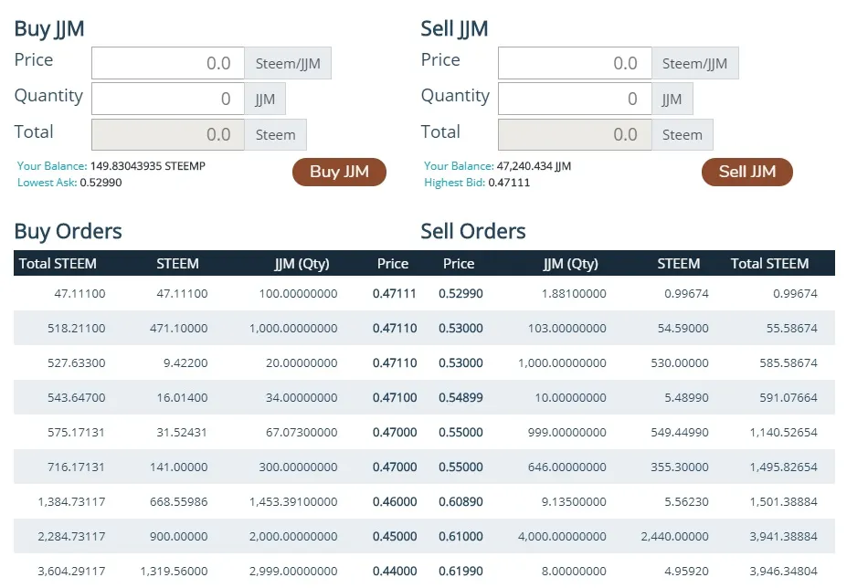Image resolution: width=868 pixels, height=588 pixels.
Task: Use the Highest Bid value link
Action: click(510, 183)
